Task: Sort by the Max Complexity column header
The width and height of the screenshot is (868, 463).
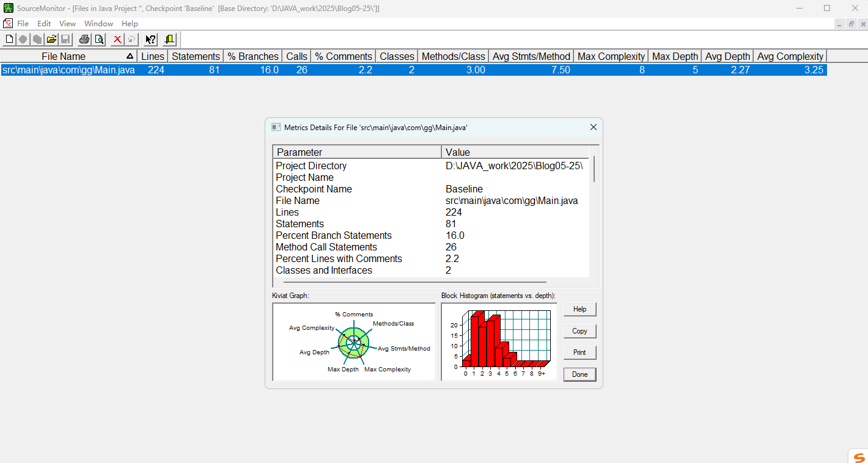Action: 611,56
